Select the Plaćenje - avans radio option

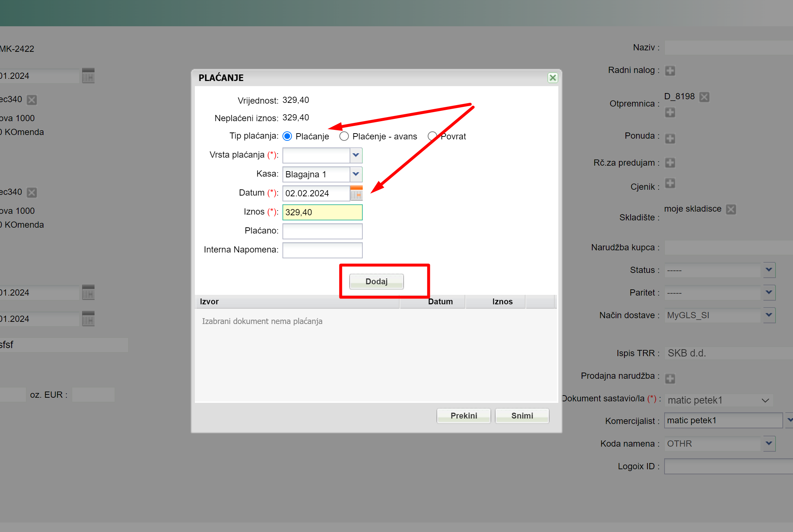344,136
